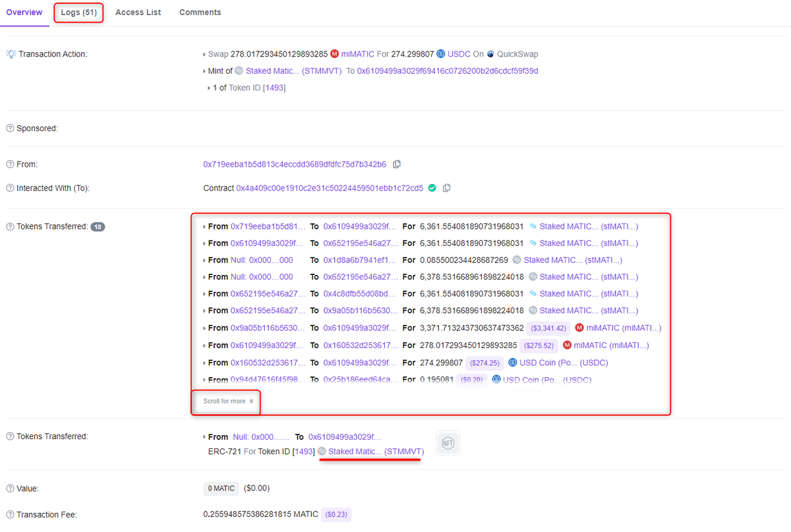Screen dimensions: 791x532
Task: Open Mint recipient address 0x6109499a3029f69416c
Action: (448, 71)
